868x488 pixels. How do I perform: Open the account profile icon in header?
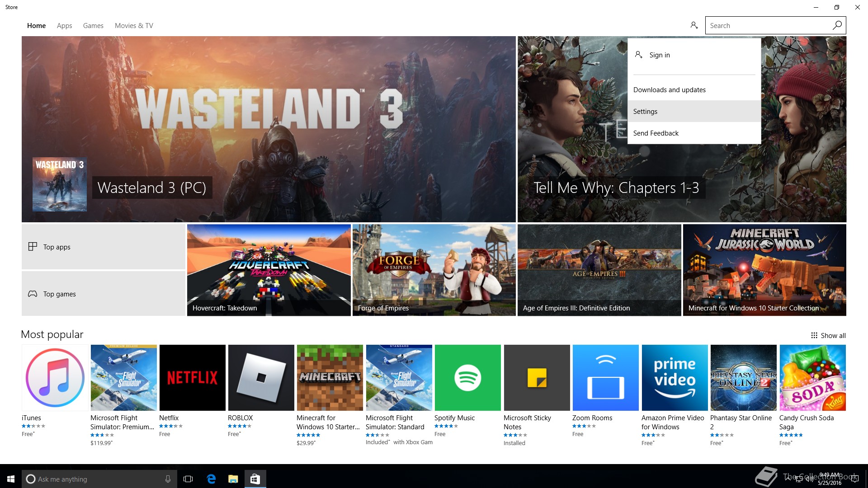coord(694,25)
